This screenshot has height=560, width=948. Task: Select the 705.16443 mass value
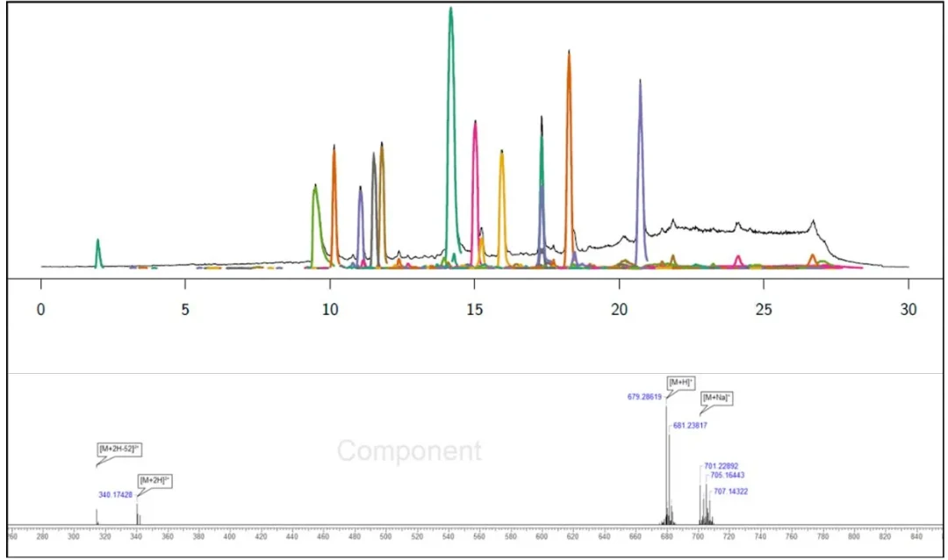click(x=728, y=476)
